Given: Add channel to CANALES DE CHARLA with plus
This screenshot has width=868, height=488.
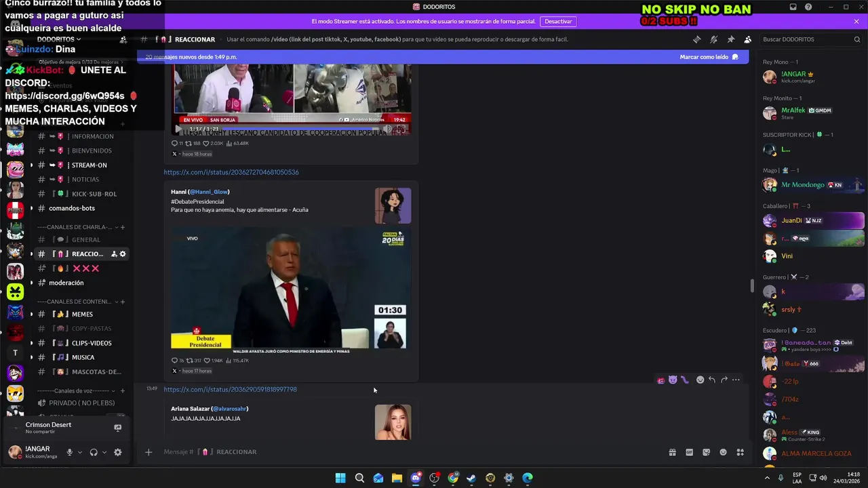Looking at the screenshot, I should coord(123,227).
